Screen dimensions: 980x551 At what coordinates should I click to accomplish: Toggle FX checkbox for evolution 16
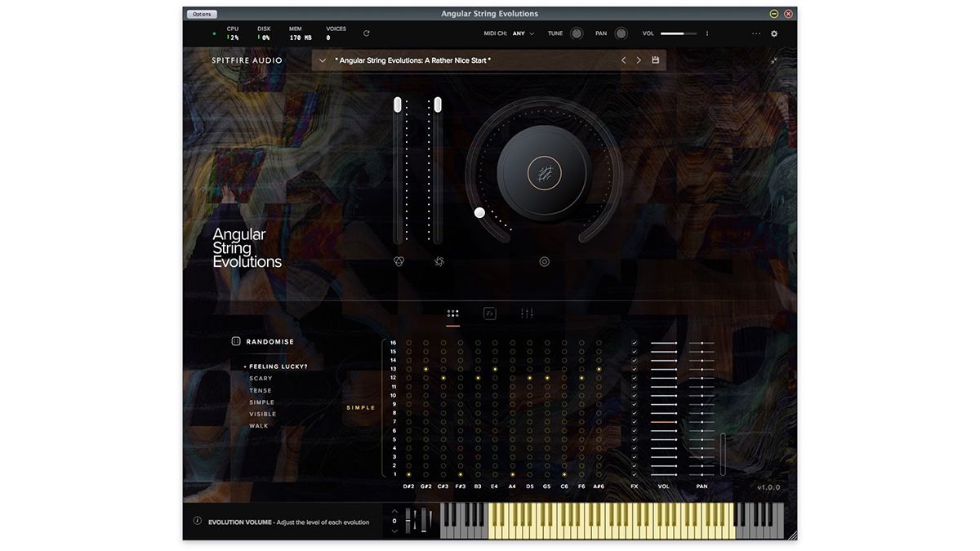click(x=635, y=343)
